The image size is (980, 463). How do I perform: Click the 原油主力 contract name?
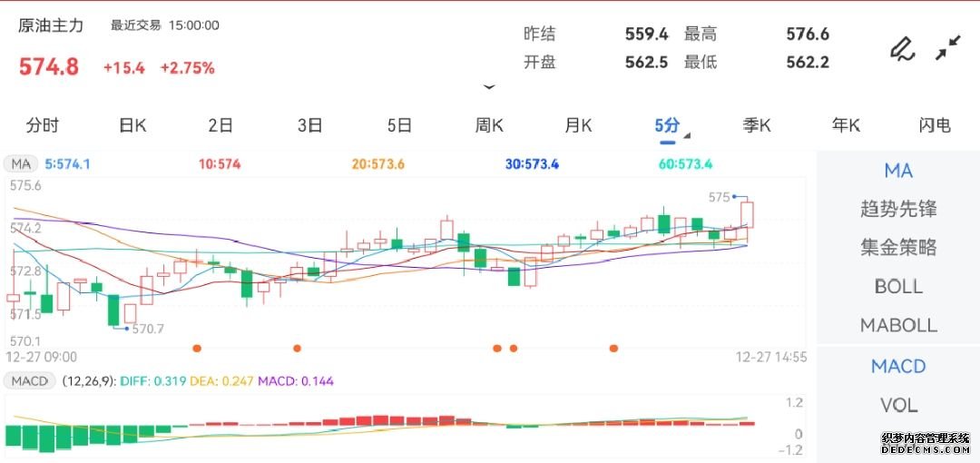[51, 25]
